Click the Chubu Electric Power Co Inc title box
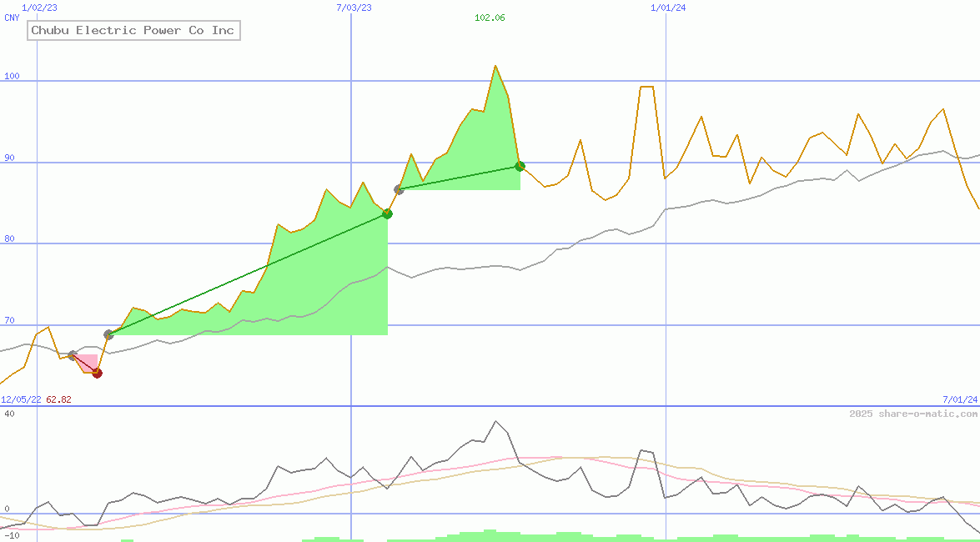Viewport: 980px width, 542px height. click(x=133, y=31)
